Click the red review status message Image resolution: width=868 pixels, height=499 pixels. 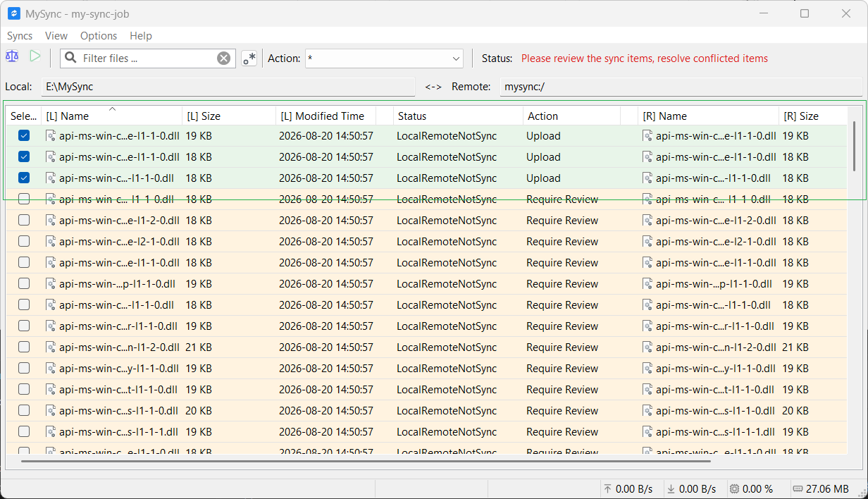(x=645, y=58)
